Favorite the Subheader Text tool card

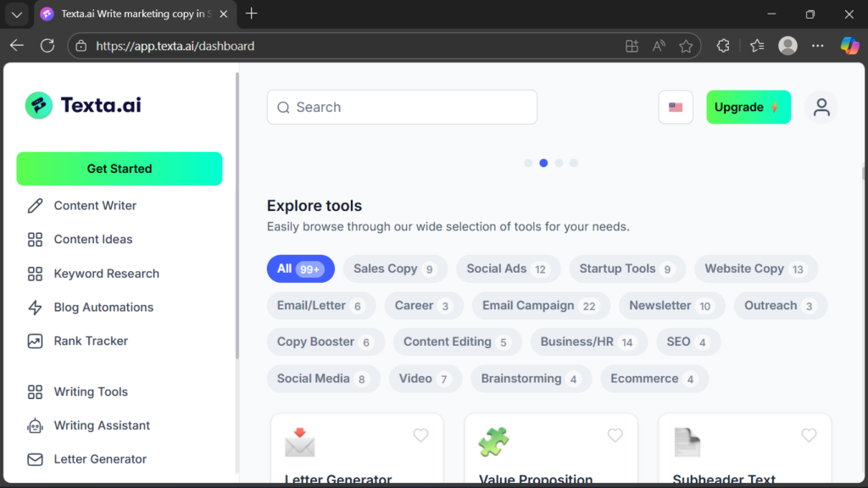[808, 435]
